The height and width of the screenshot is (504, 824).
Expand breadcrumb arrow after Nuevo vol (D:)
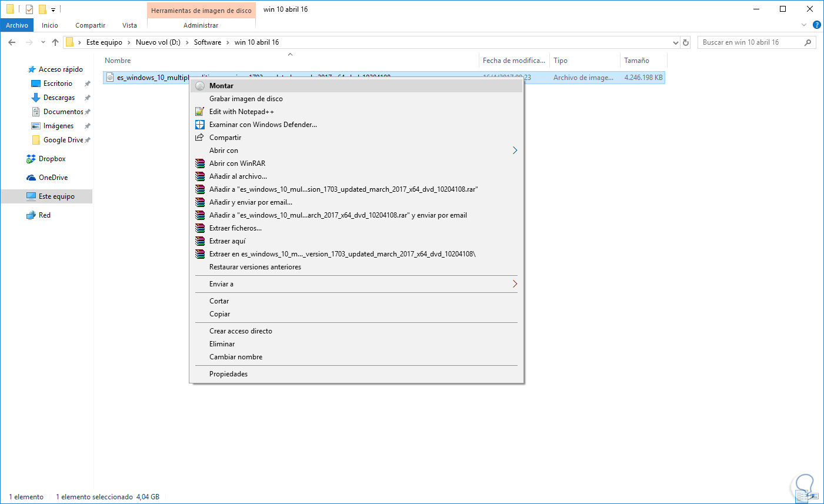click(x=188, y=42)
